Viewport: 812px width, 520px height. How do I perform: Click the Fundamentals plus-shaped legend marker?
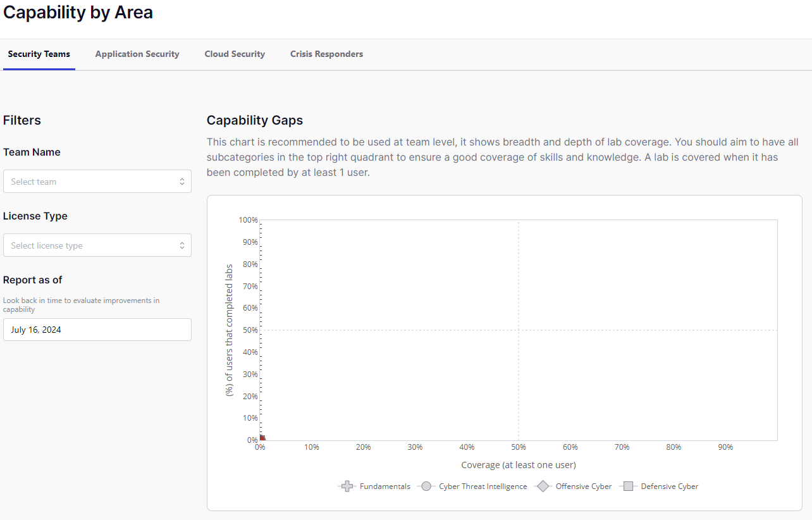click(x=347, y=486)
